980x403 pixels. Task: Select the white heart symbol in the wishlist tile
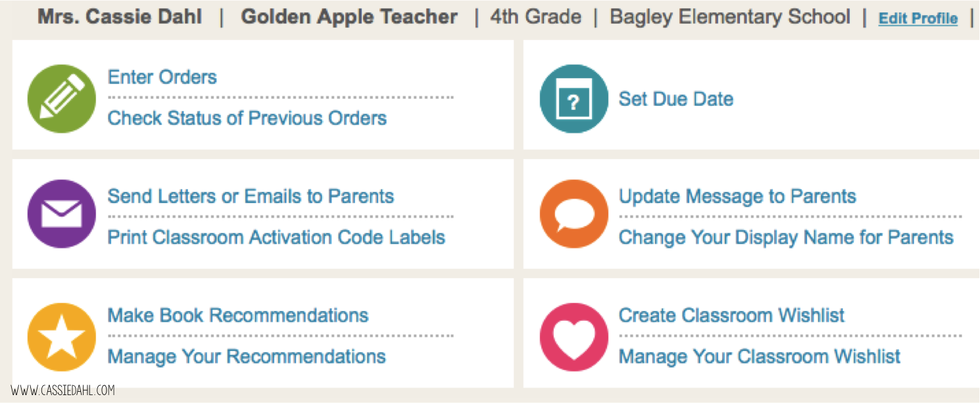(x=574, y=337)
